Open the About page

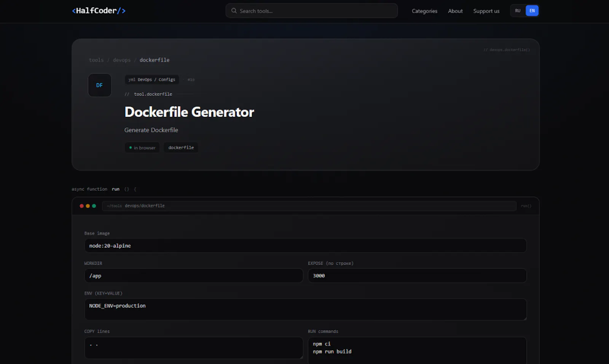(x=455, y=11)
